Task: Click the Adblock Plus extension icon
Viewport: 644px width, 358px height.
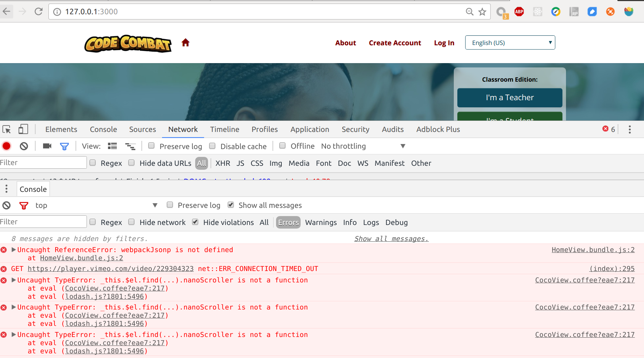Action: click(519, 11)
